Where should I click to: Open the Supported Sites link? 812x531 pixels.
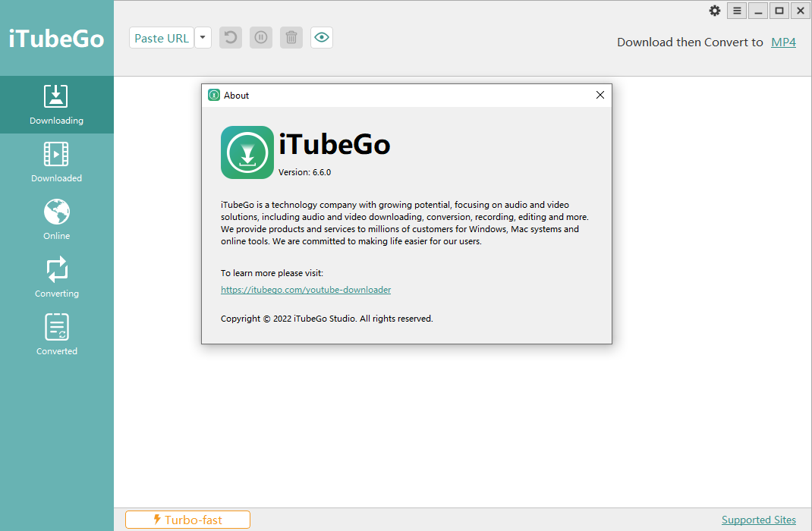click(x=759, y=520)
